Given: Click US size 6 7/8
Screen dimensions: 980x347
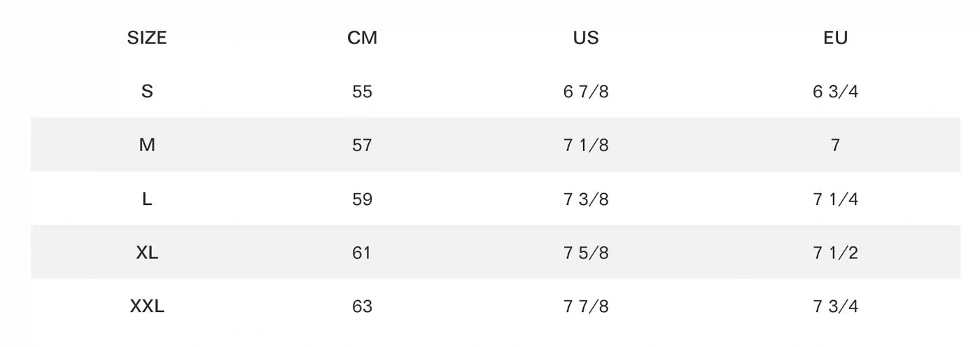Looking at the screenshot, I should point(586,92).
